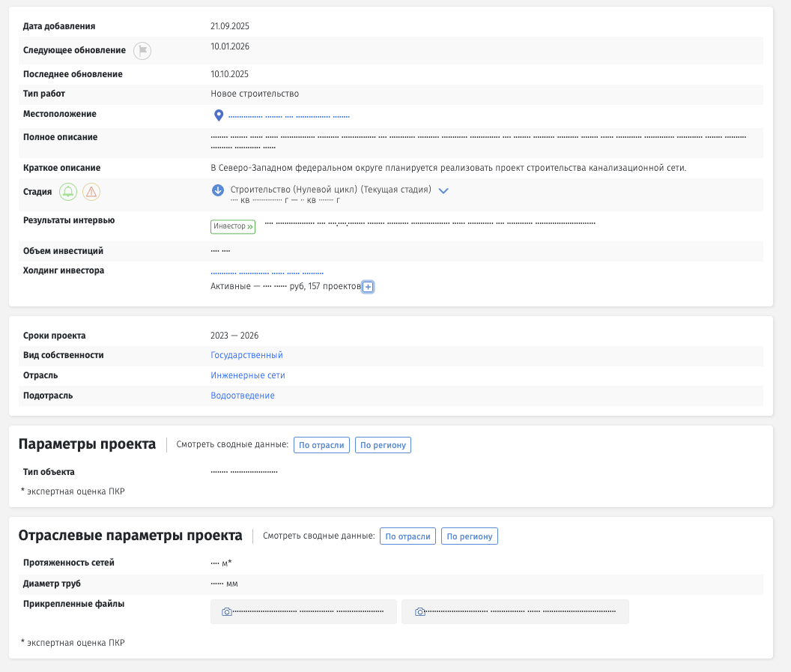Click the blue down-arrow circle before Строительство

pyautogui.click(x=218, y=190)
